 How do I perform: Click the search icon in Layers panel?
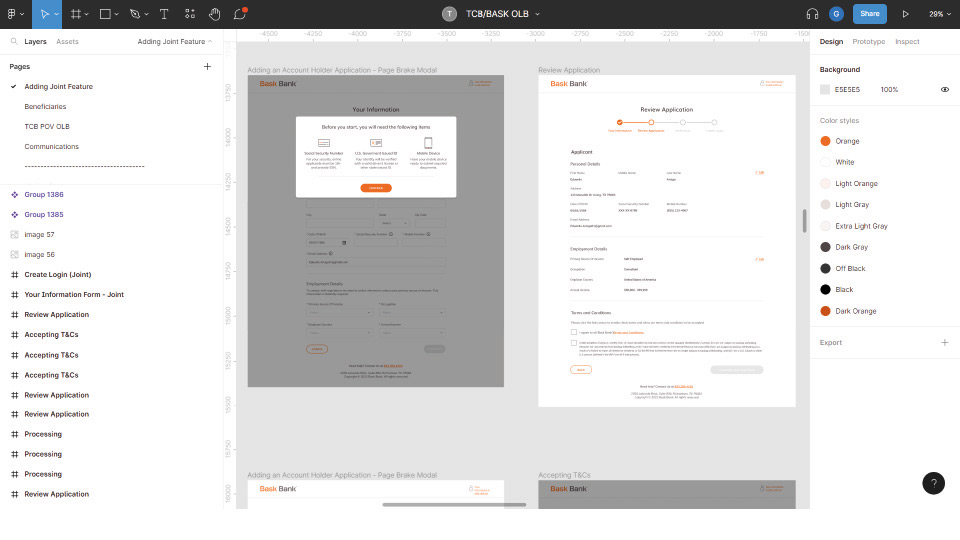pos(13,42)
